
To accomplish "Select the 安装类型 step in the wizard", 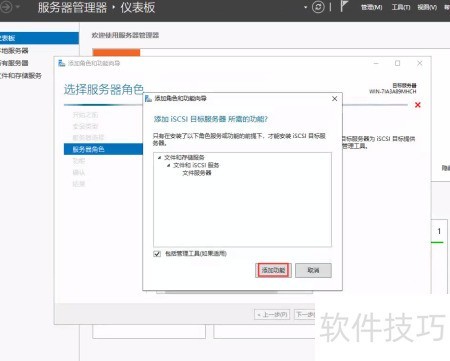I will tap(85, 126).
